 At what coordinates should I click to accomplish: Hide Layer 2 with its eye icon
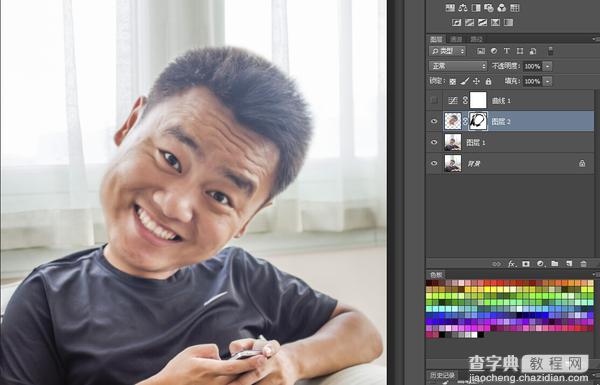[434, 121]
